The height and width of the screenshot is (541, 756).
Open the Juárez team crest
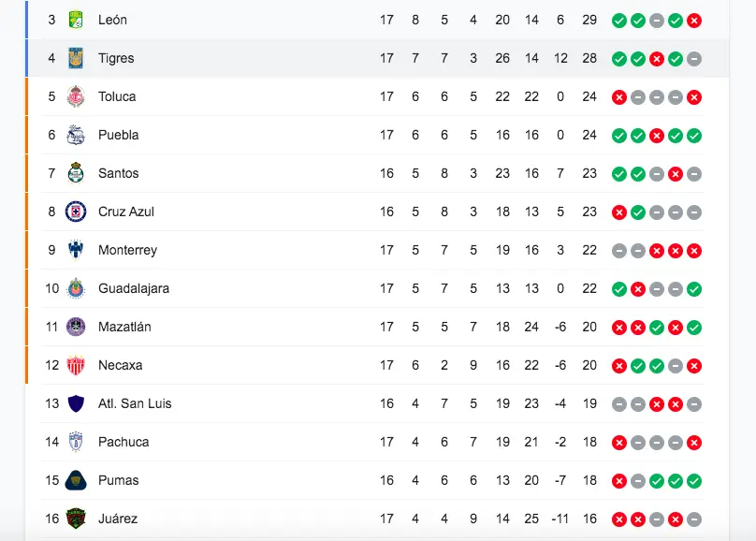point(76,519)
